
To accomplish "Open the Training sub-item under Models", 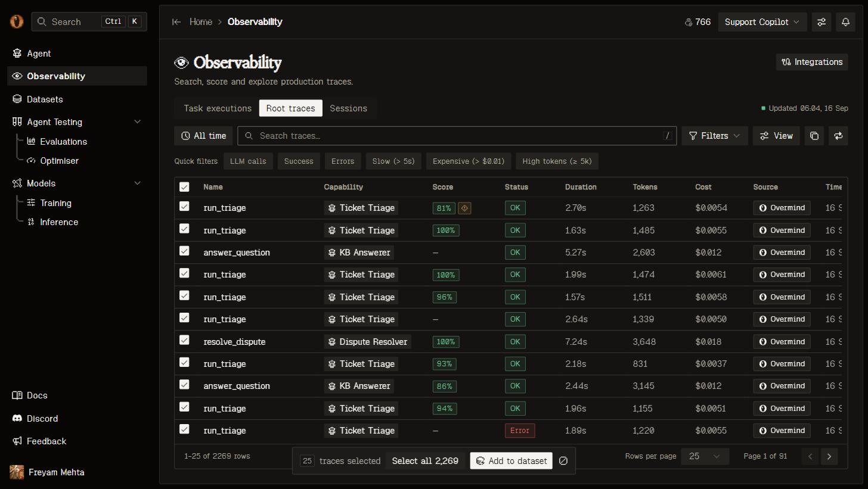I will (x=55, y=203).
